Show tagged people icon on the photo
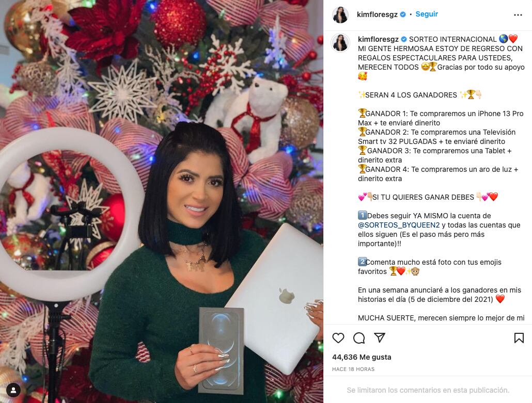Image resolution: width=532 pixels, height=403 pixels. (13, 390)
